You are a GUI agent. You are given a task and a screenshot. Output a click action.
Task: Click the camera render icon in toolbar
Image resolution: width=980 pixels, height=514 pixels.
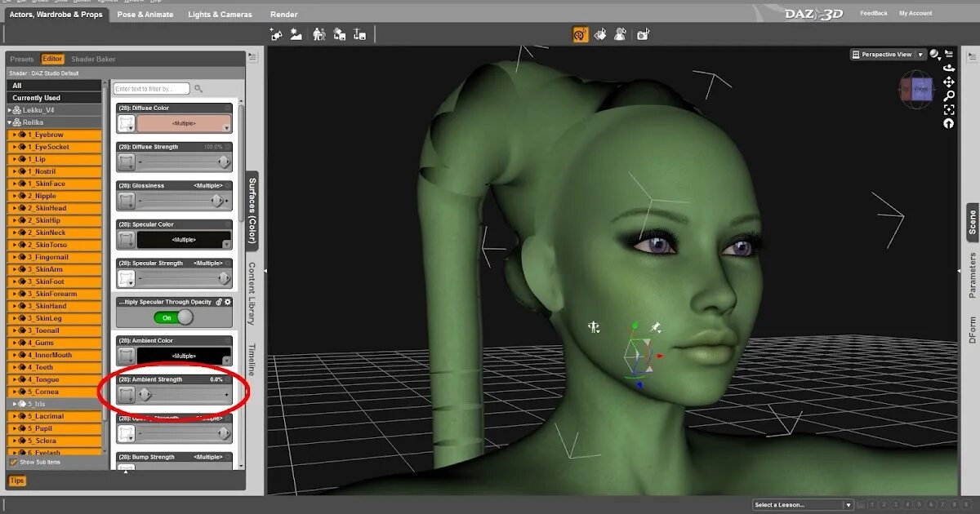coord(644,34)
